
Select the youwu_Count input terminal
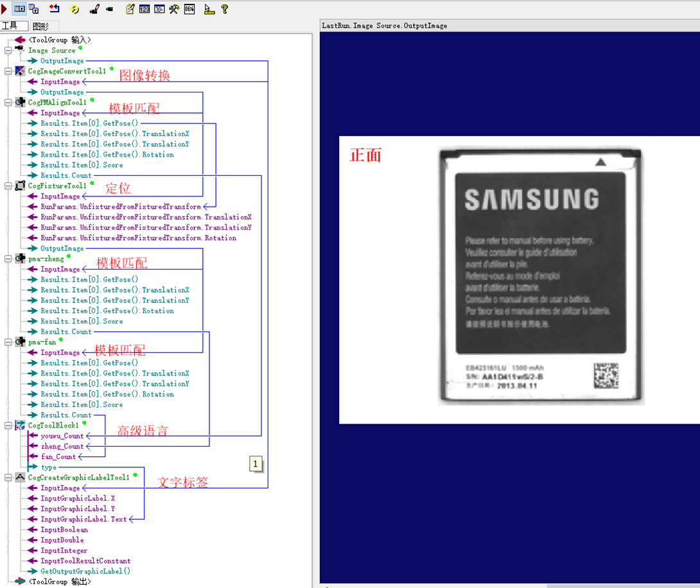tap(62, 436)
